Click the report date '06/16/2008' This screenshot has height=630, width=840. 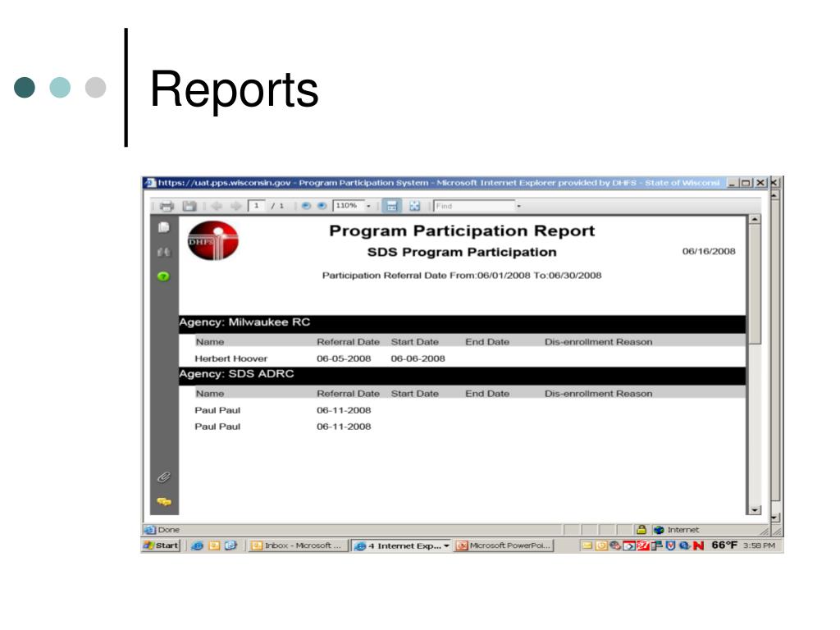pos(709,251)
